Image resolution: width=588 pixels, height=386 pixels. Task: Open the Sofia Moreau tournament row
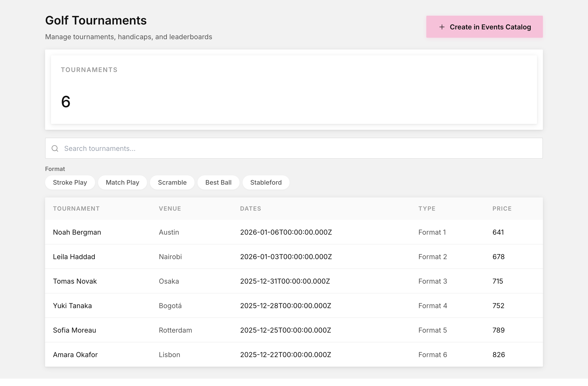(x=294, y=330)
